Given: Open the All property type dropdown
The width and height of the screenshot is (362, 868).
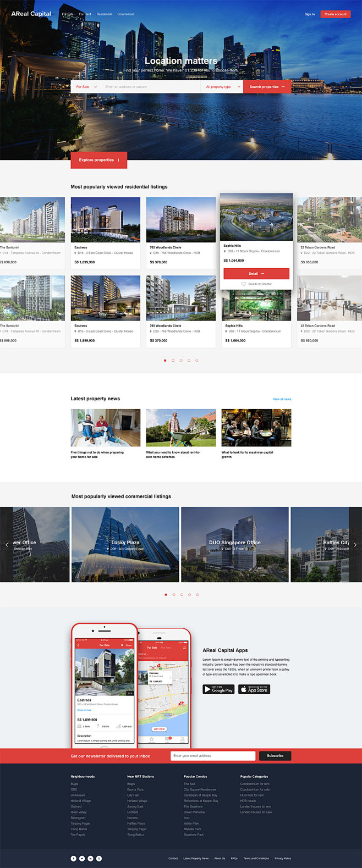Looking at the screenshot, I should pyautogui.click(x=222, y=87).
